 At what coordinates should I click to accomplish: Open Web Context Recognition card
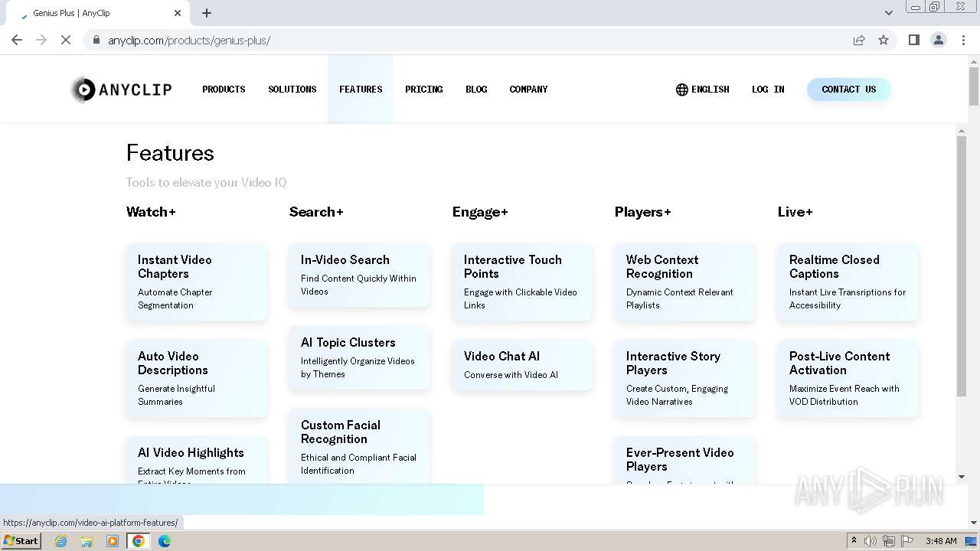click(x=684, y=282)
